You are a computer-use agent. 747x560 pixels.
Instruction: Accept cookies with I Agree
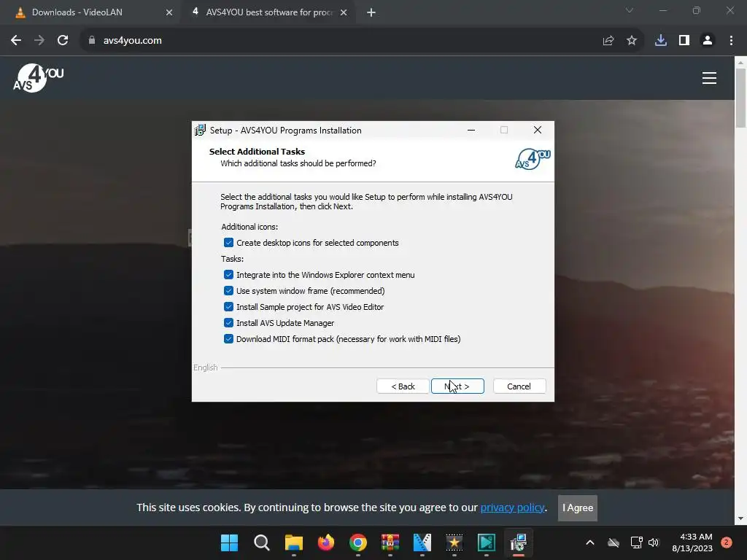tap(578, 508)
